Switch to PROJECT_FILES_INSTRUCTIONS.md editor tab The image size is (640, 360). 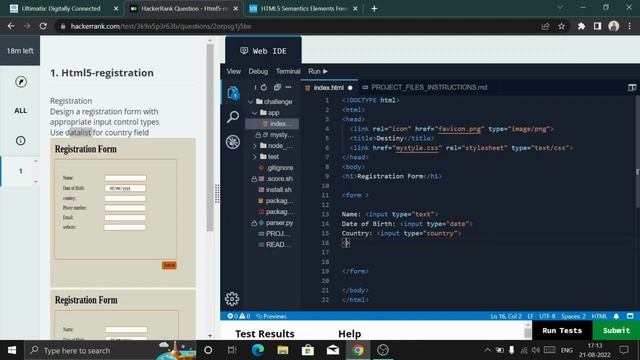coord(424,87)
